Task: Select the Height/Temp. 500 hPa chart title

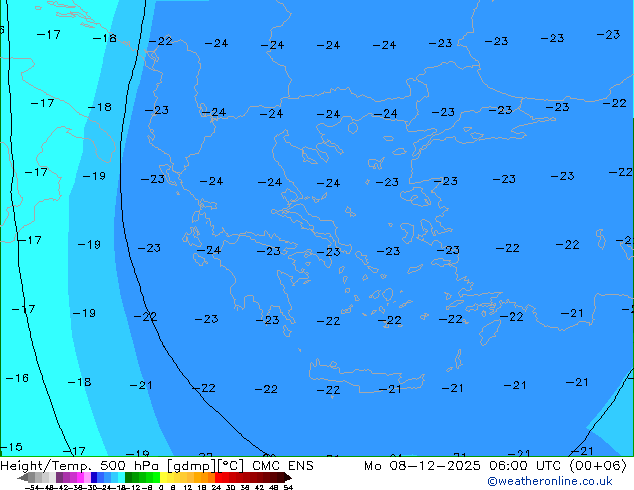Action: tap(82, 466)
